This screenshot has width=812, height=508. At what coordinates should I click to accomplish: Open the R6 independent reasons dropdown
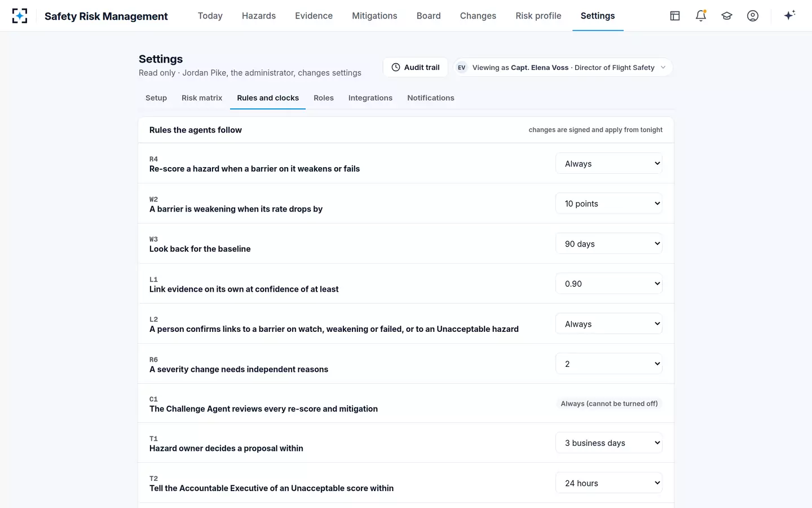[x=609, y=364]
